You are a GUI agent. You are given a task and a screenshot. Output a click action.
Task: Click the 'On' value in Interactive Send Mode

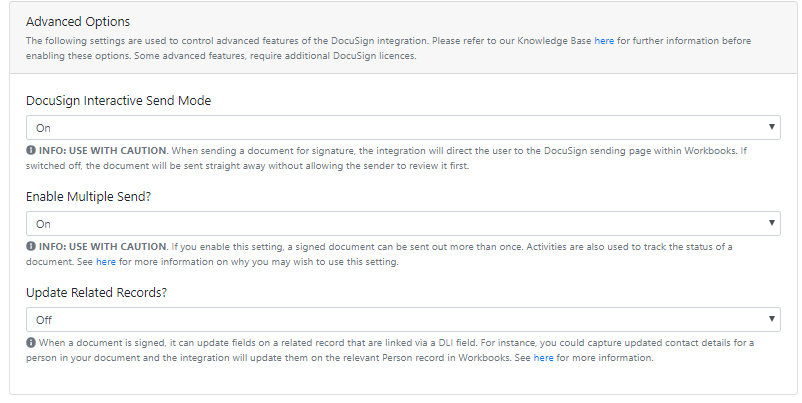point(43,128)
